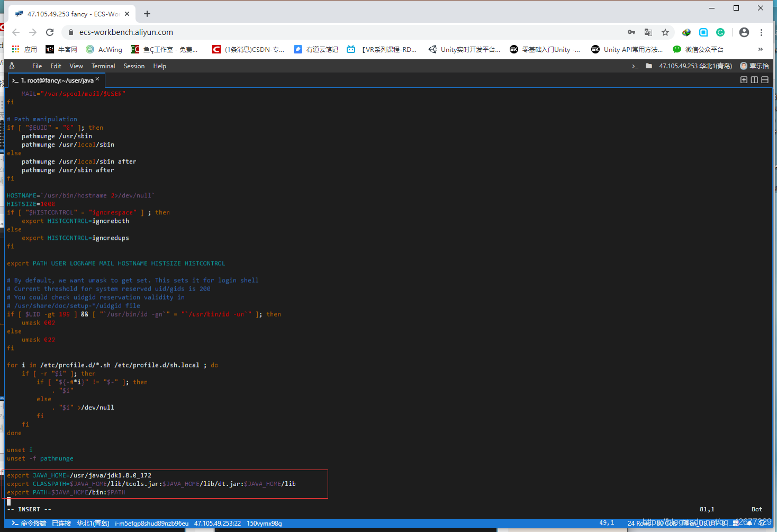
Task: Open the saved passwords key icon
Action: 631,32
